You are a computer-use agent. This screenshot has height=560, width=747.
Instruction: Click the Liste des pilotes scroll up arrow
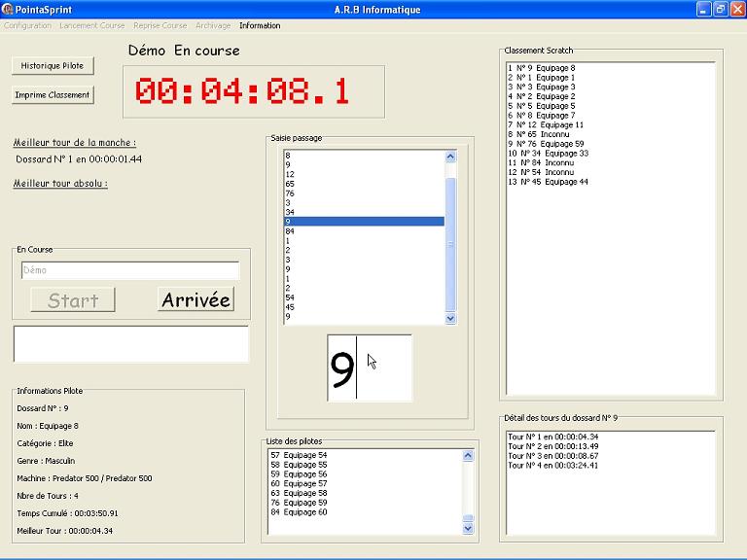(x=468, y=456)
